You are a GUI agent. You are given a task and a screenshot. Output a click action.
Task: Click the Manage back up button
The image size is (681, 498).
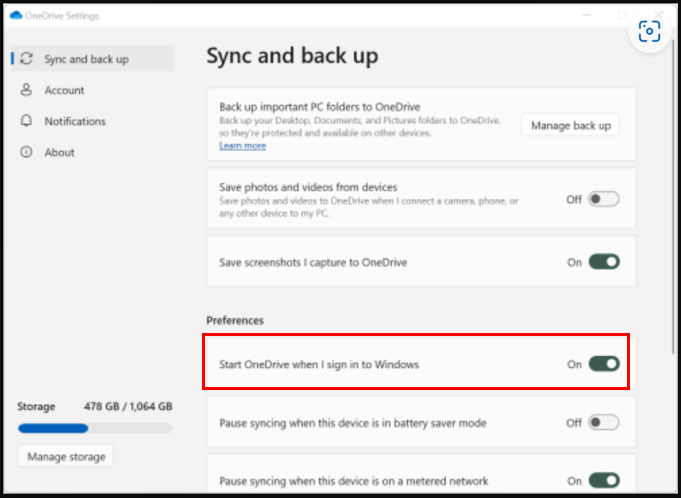coord(570,125)
